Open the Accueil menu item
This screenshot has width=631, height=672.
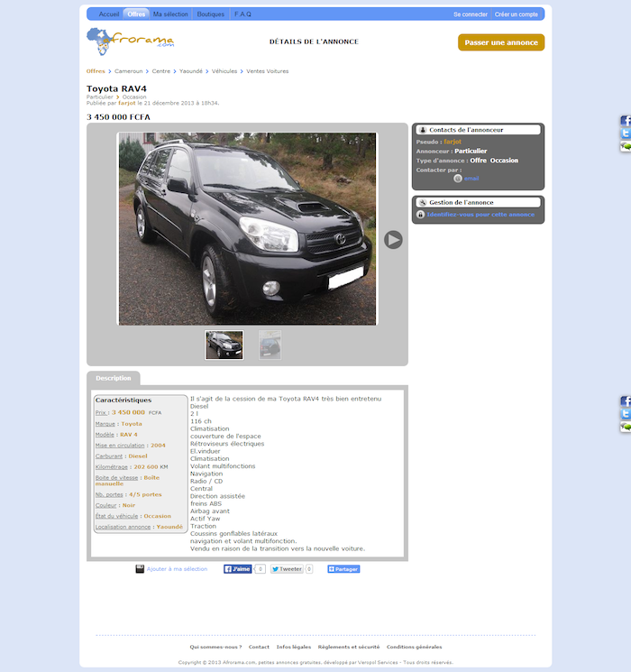109,14
